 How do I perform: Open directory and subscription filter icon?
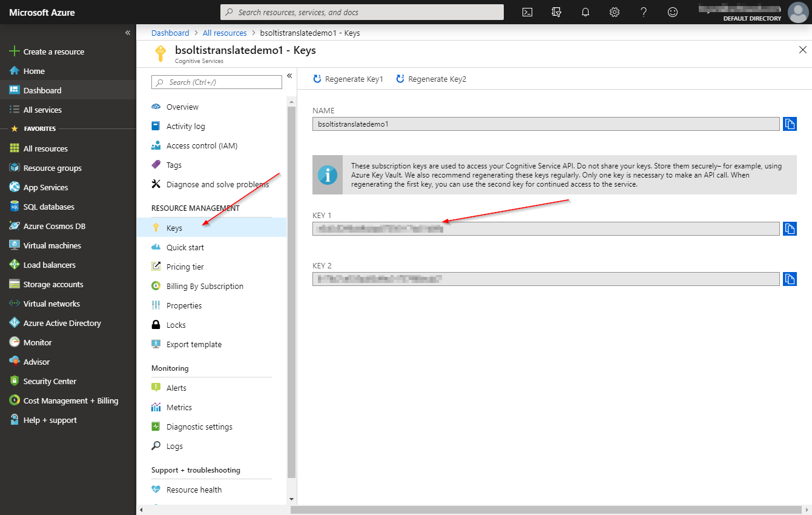click(556, 12)
